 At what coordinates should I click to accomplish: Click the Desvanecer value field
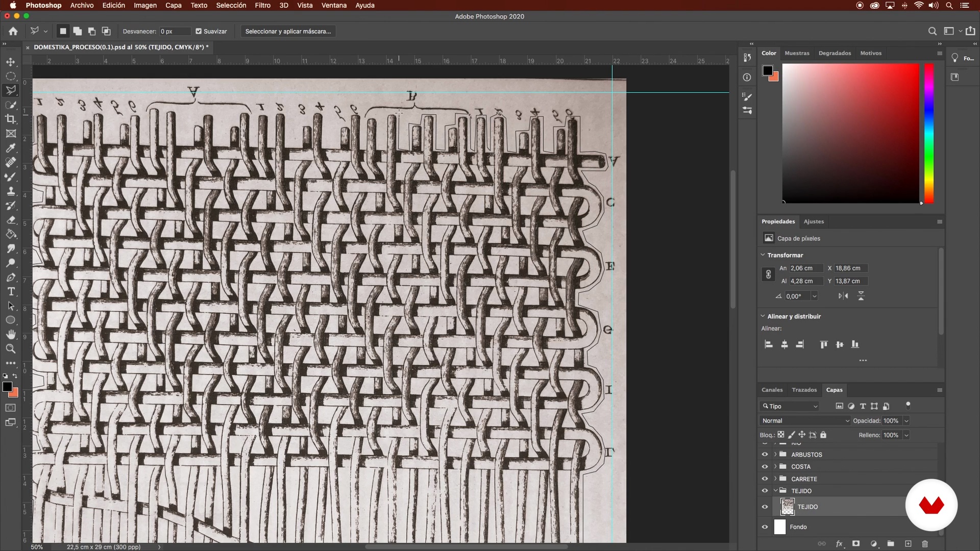tap(175, 31)
